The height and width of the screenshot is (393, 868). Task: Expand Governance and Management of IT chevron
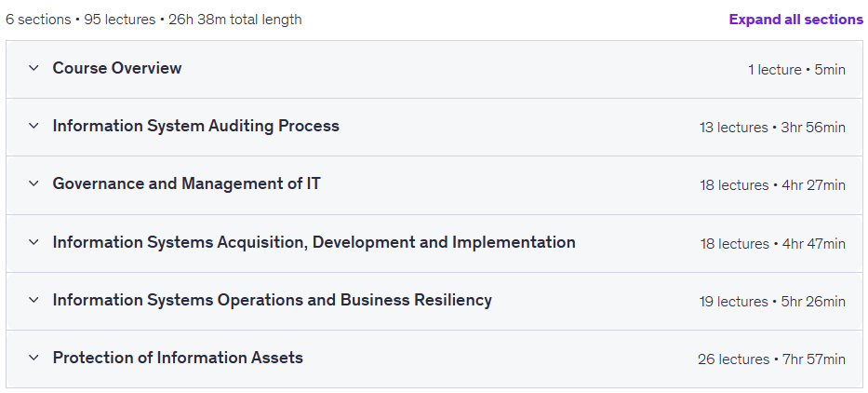[33, 183]
